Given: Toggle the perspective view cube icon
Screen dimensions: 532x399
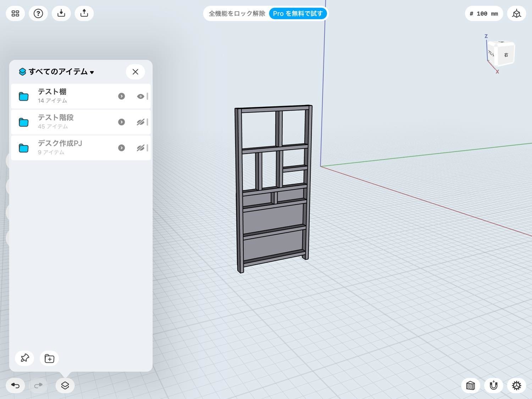Looking at the screenshot, I should coord(516,14).
